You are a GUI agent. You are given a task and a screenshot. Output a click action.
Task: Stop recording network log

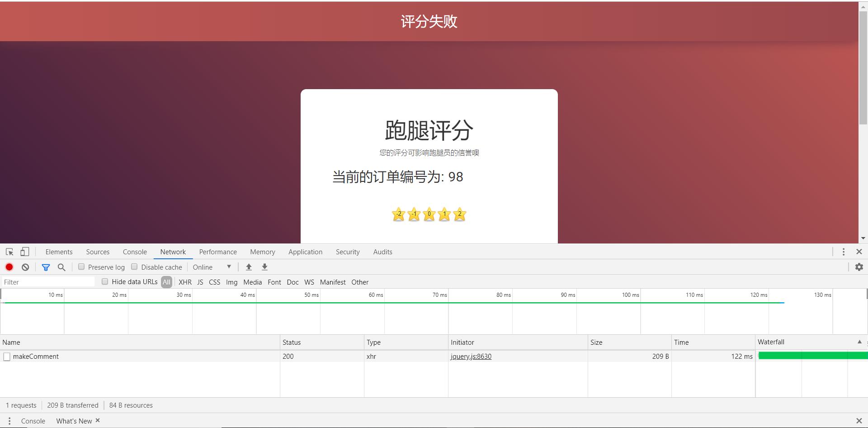point(9,267)
